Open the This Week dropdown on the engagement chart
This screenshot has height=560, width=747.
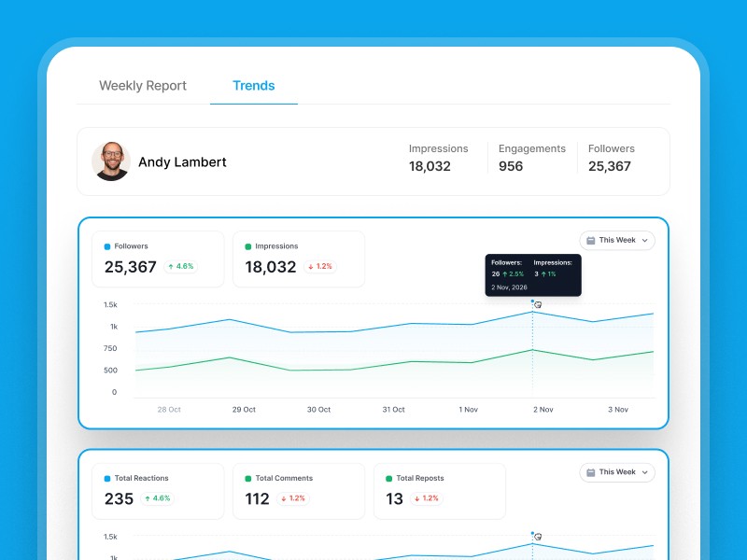616,472
